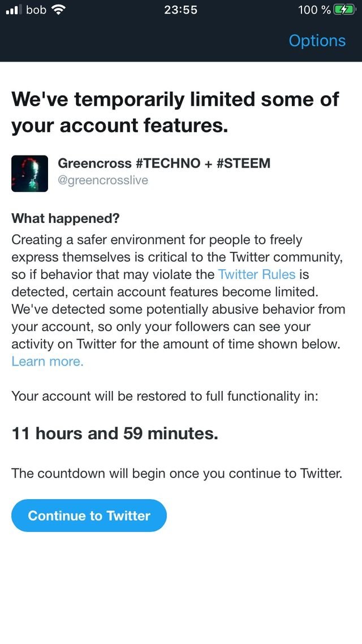Tap the Wi-Fi status icon

[x=59, y=10]
